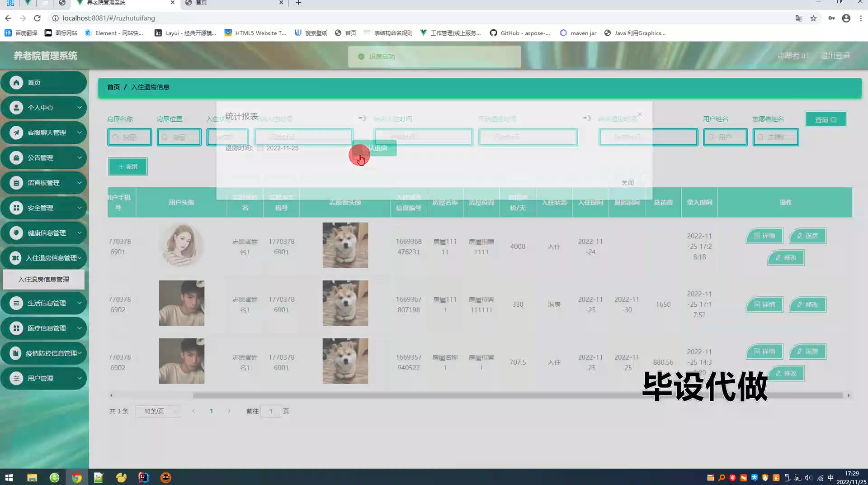The height and width of the screenshot is (485, 868).
Task: Click 详情 for record 1669368476231
Action: coord(764,236)
